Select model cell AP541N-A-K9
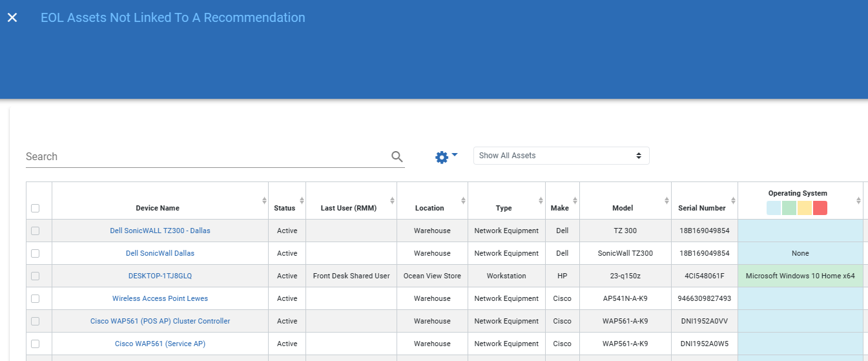 pyautogui.click(x=625, y=298)
